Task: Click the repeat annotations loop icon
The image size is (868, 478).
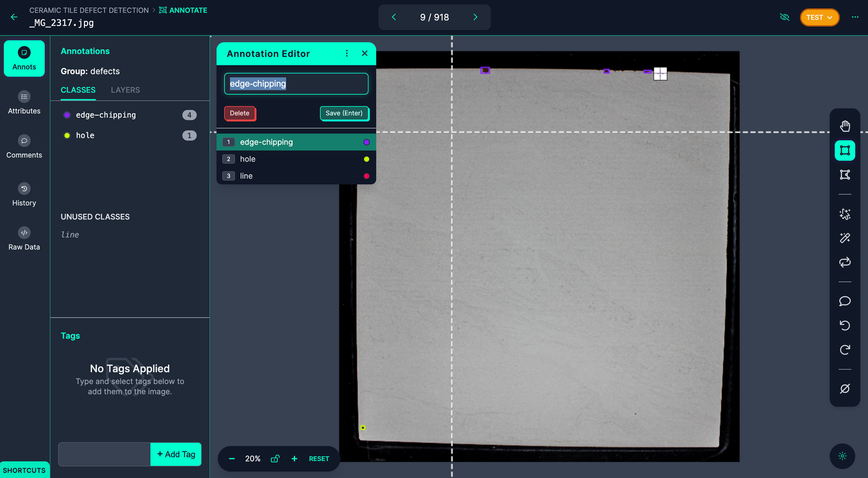Action: tap(845, 262)
